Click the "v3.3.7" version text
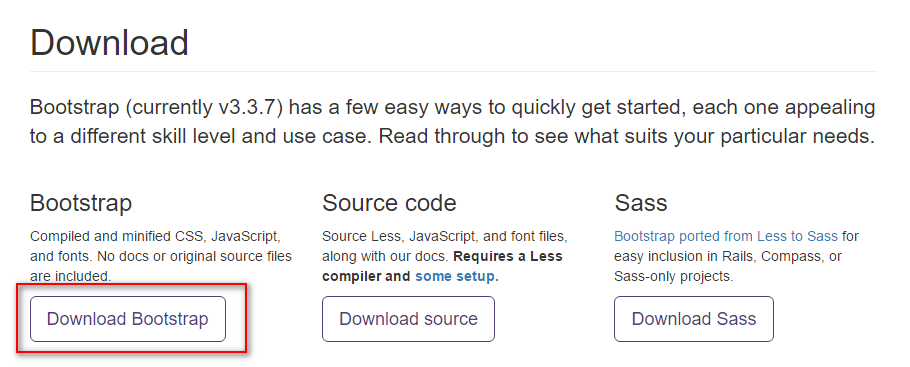Screen dimensions: 910x367 click(249, 107)
